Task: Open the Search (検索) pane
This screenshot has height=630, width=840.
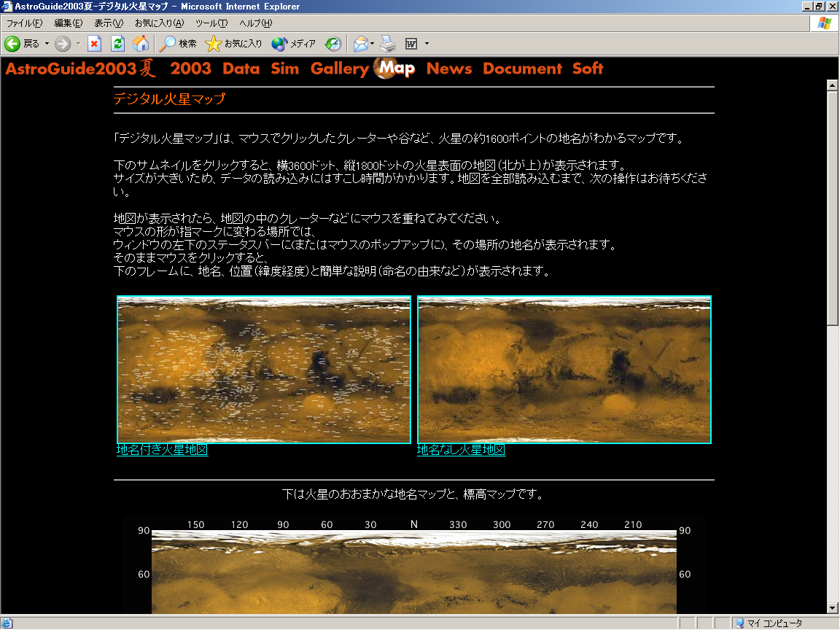Action: 179,44
